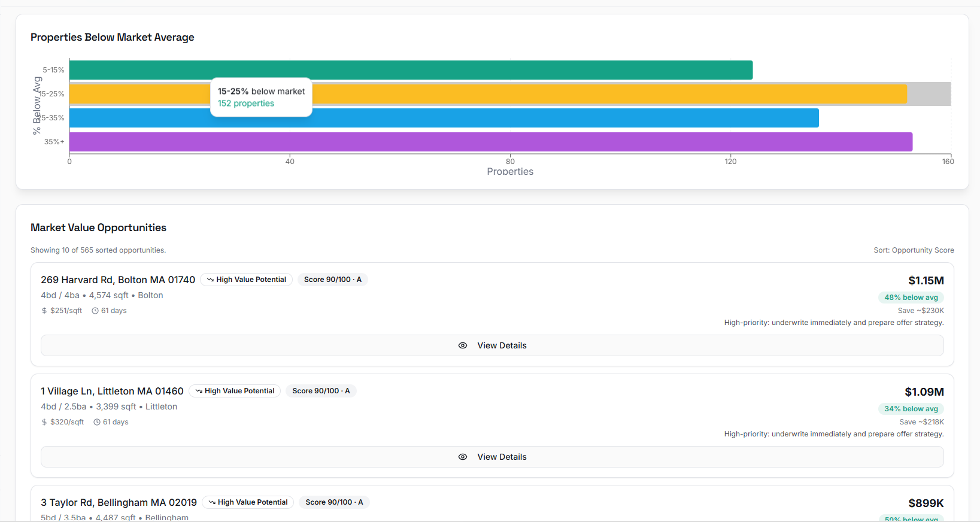Click the Market Value Opportunities heading
The width and height of the screenshot is (980, 522).
tap(98, 227)
